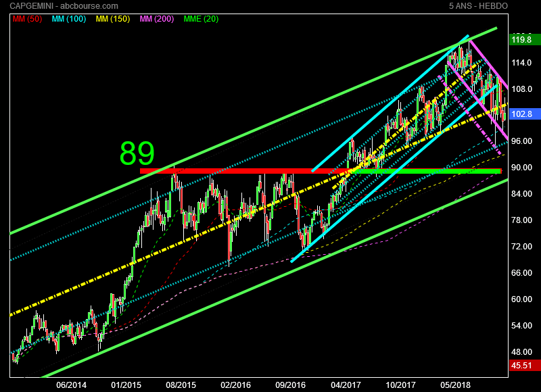The image size is (541, 392).
Task: Click the 72.00 price axis label
Action: click(x=521, y=247)
